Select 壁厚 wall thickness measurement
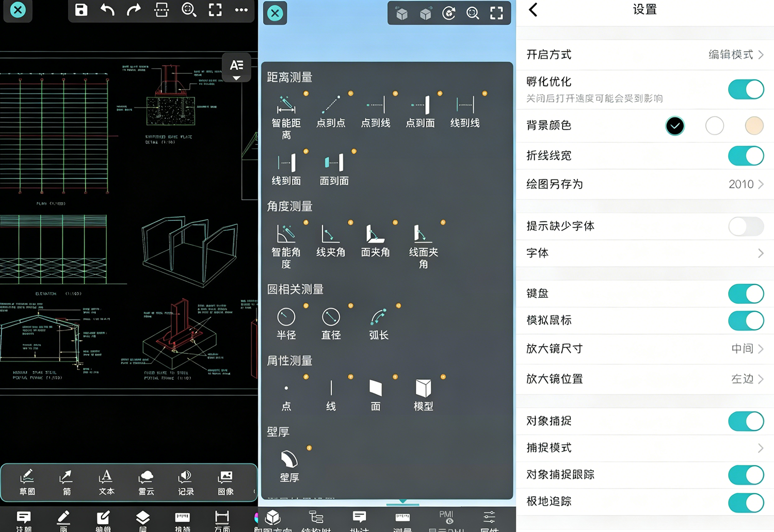The width and height of the screenshot is (774, 532). pos(289,466)
